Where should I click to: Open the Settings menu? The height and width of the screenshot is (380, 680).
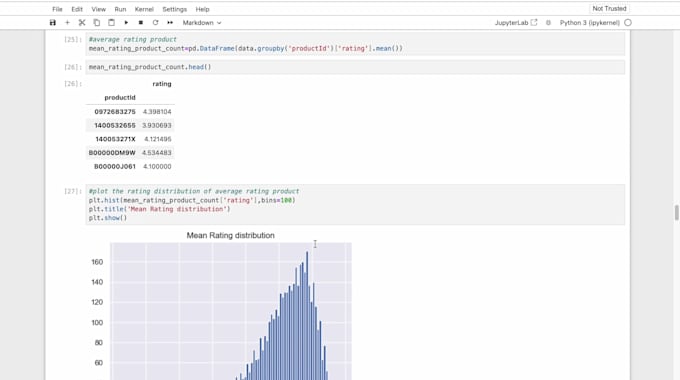(x=174, y=9)
